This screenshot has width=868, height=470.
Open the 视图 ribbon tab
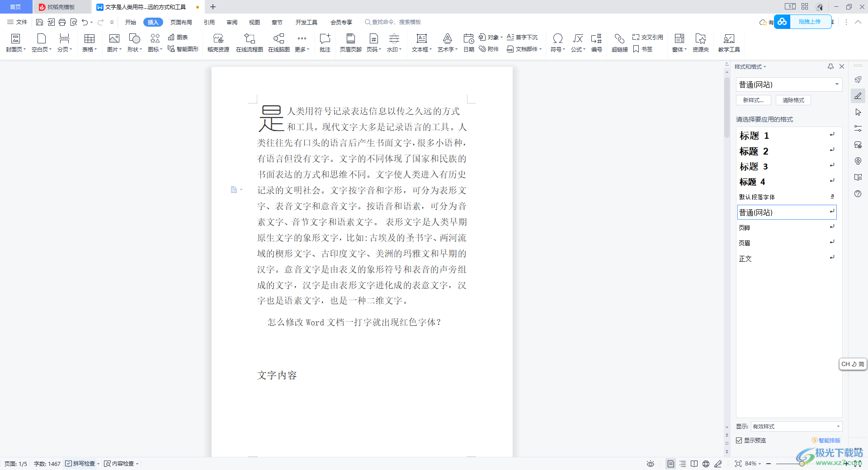pyautogui.click(x=255, y=22)
